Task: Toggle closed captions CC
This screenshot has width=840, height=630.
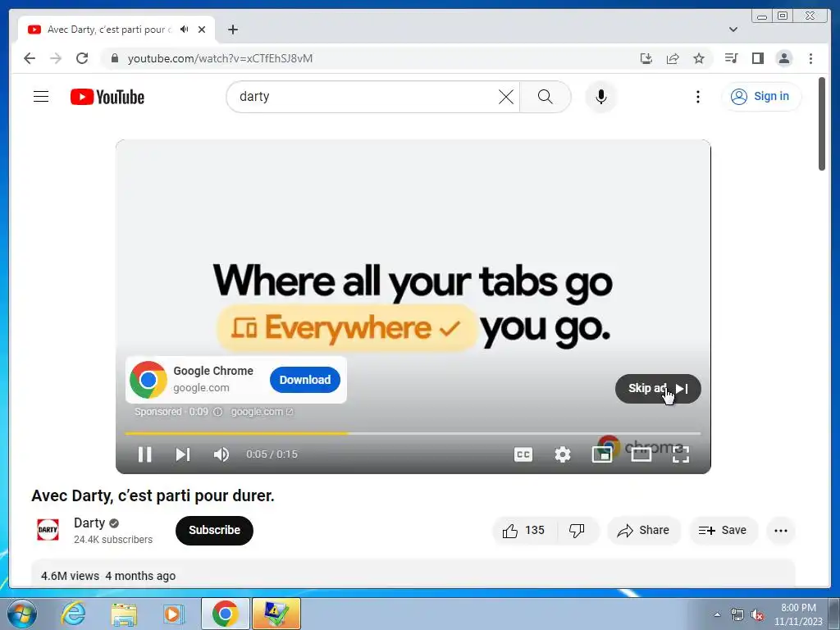Action: (523, 454)
